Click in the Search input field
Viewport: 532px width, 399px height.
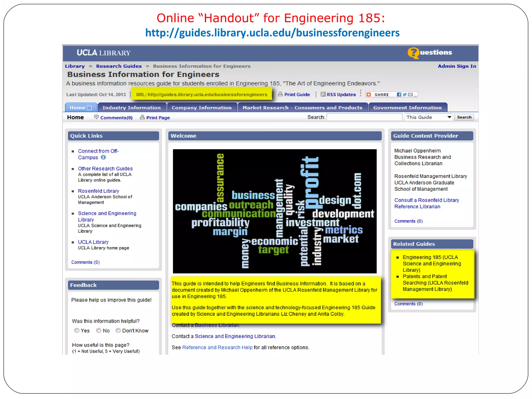(x=364, y=117)
